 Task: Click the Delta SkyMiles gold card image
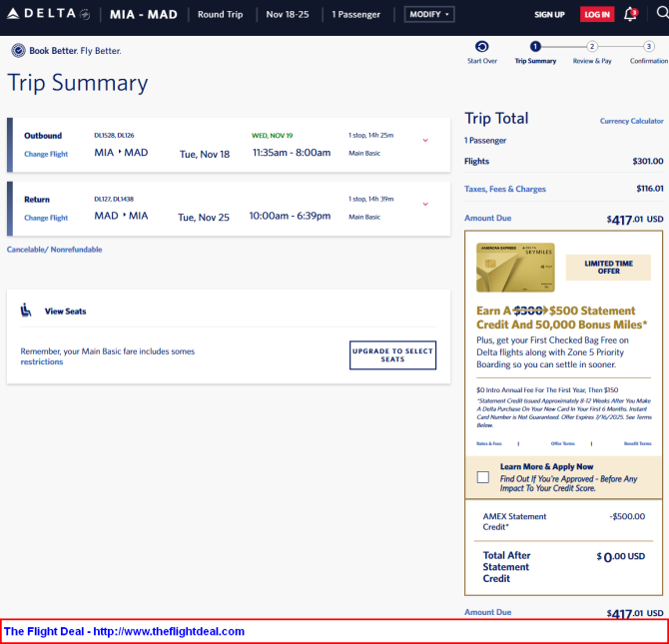click(515, 268)
